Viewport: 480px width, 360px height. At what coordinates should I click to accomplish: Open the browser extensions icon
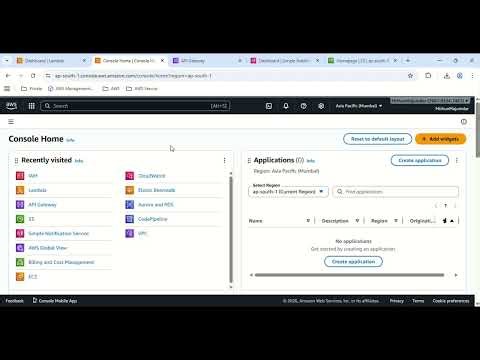pyautogui.click(x=428, y=76)
